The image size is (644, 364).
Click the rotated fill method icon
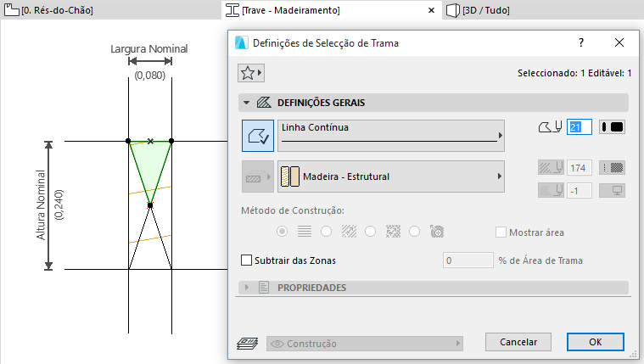click(x=349, y=232)
